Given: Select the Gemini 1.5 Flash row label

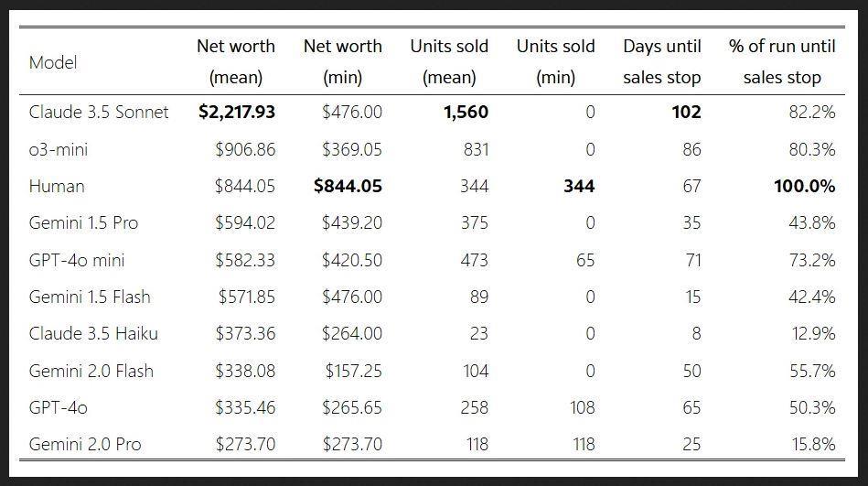Looking at the screenshot, I should 90,297.
